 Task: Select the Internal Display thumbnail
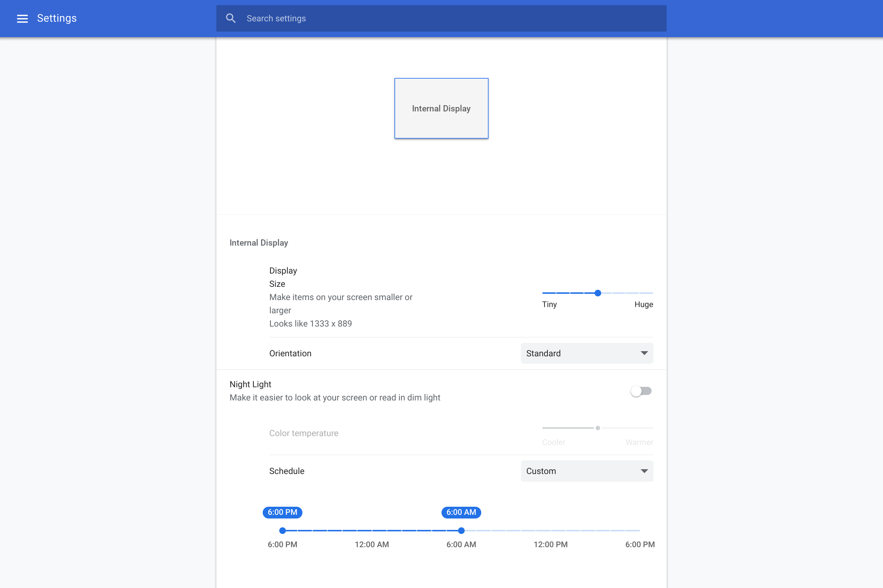click(x=441, y=108)
